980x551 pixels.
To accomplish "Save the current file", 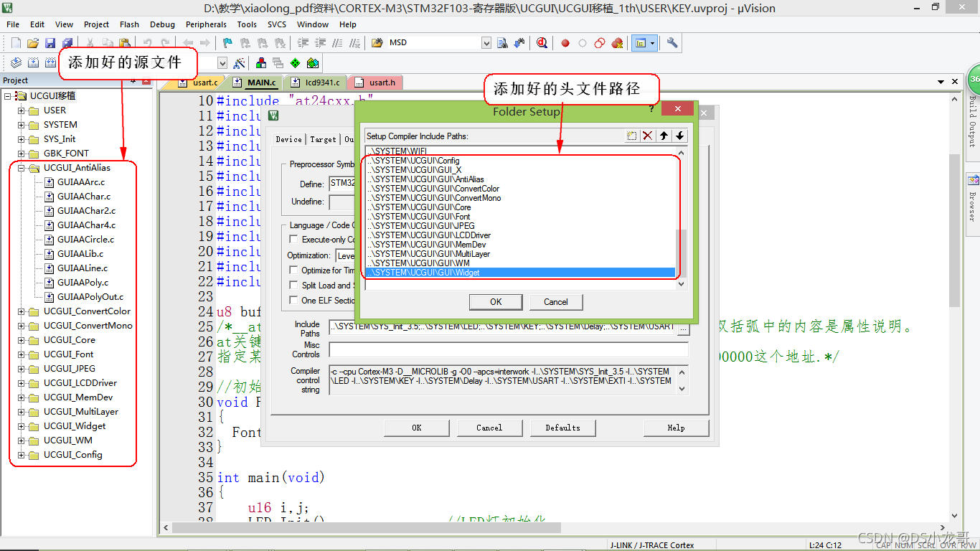I will click(x=50, y=43).
